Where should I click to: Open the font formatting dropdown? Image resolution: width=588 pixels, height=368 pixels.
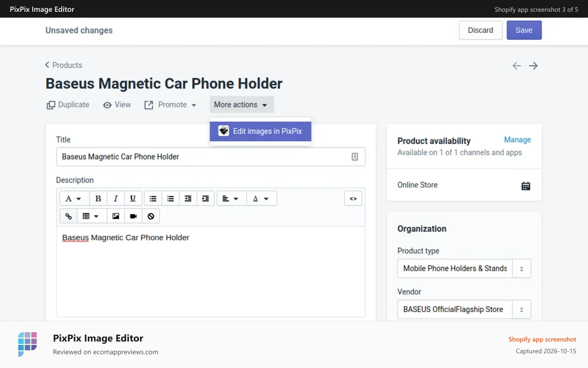(x=74, y=199)
